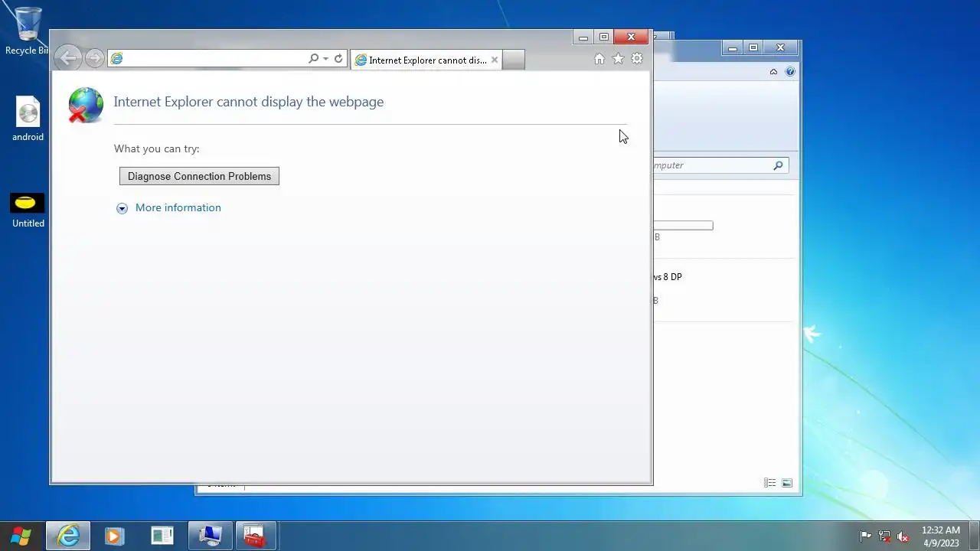Screen dimensions: 980x551
Task: Open Favorites with the star icon
Action: [618, 59]
